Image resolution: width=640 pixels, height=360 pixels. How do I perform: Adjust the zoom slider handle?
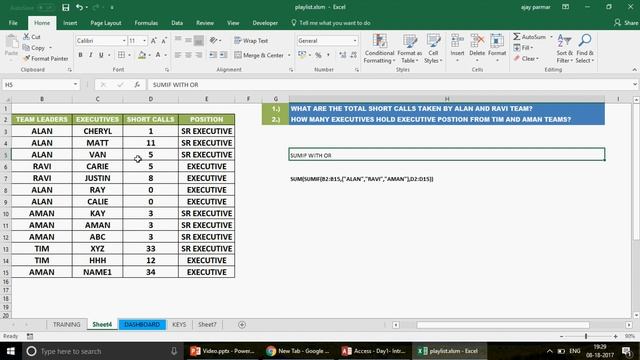click(x=586, y=336)
